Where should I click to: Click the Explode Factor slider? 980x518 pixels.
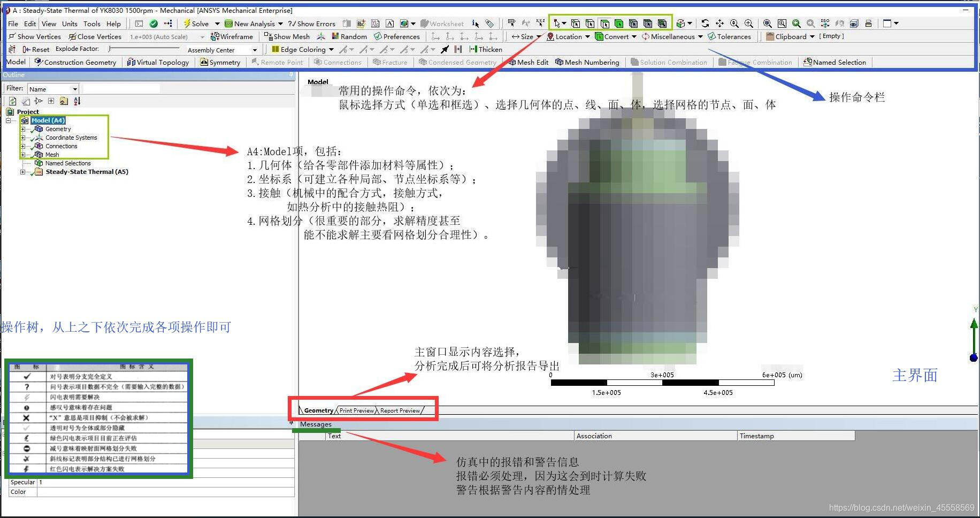tap(144, 49)
